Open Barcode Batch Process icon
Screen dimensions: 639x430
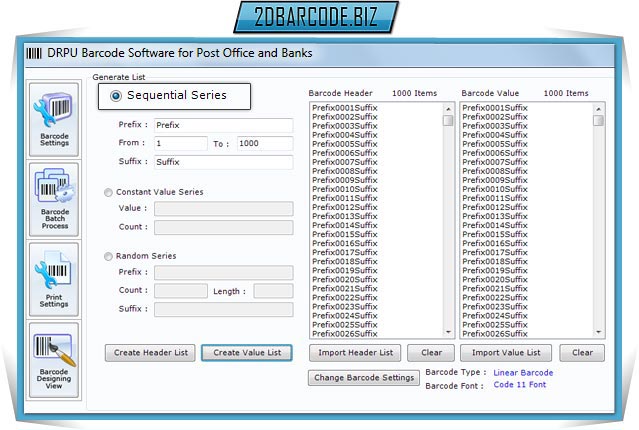(54, 200)
